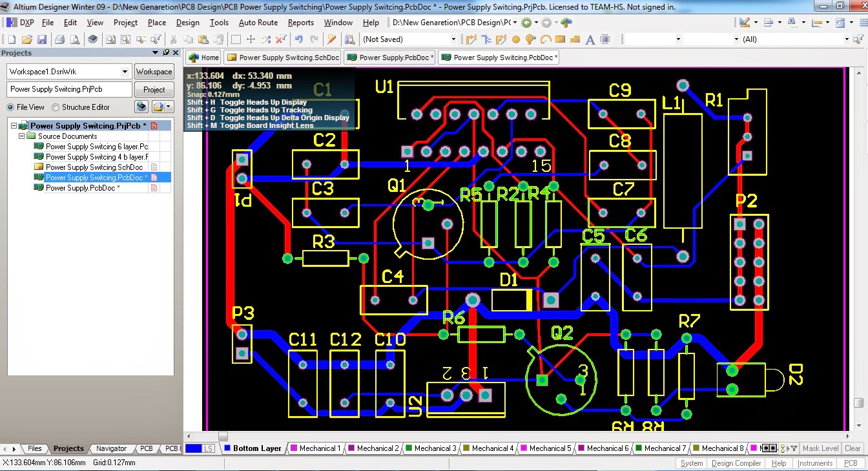868x471 pixels.
Task: Open the Design menu
Action: tap(188, 23)
